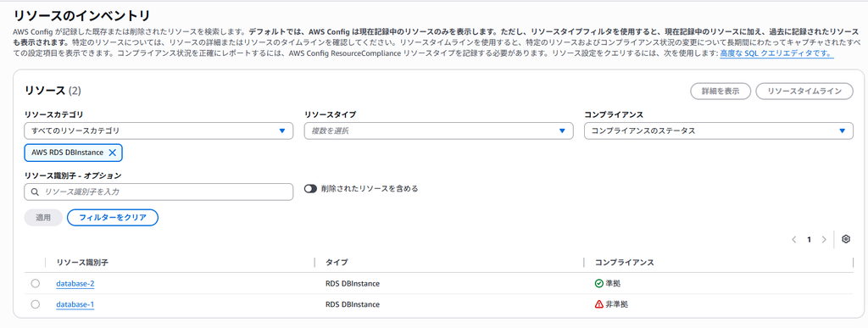Click the 詳細を表示 button
The height and width of the screenshot is (328, 868).
721,92
